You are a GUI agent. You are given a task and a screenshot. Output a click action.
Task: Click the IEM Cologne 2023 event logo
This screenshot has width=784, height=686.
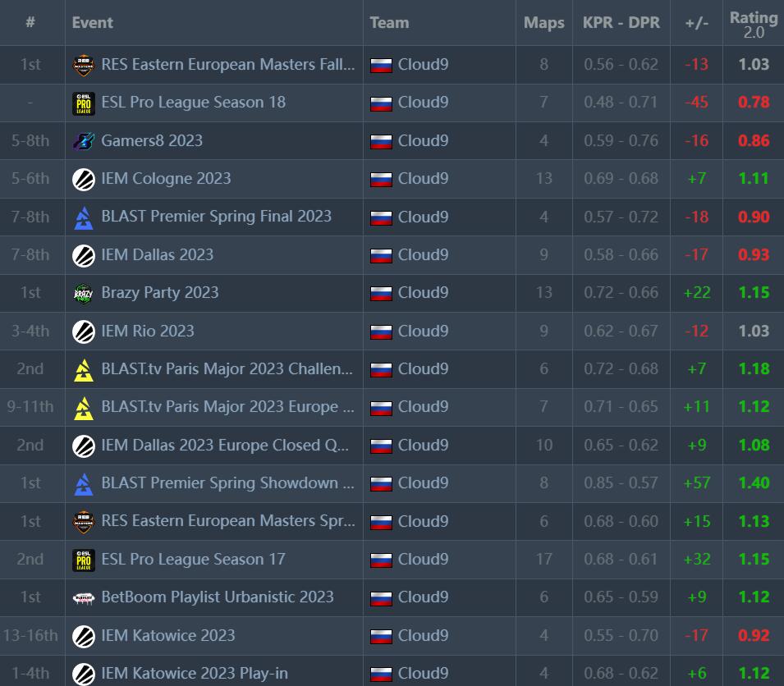click(x=84, y=179)
